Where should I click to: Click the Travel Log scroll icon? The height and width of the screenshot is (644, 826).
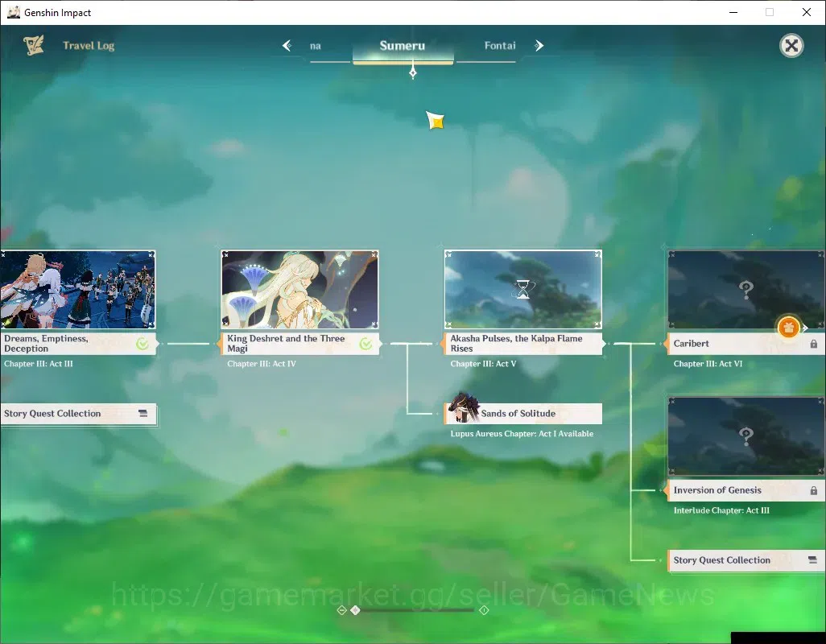[34, 45]
